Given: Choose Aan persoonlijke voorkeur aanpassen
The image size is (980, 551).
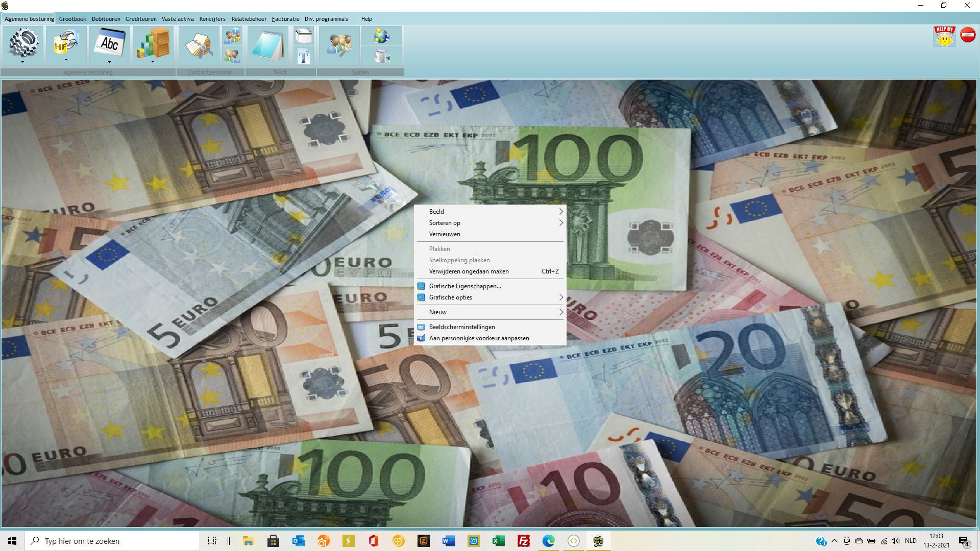Looking at the screenshot, I should (x=490, y=338).
